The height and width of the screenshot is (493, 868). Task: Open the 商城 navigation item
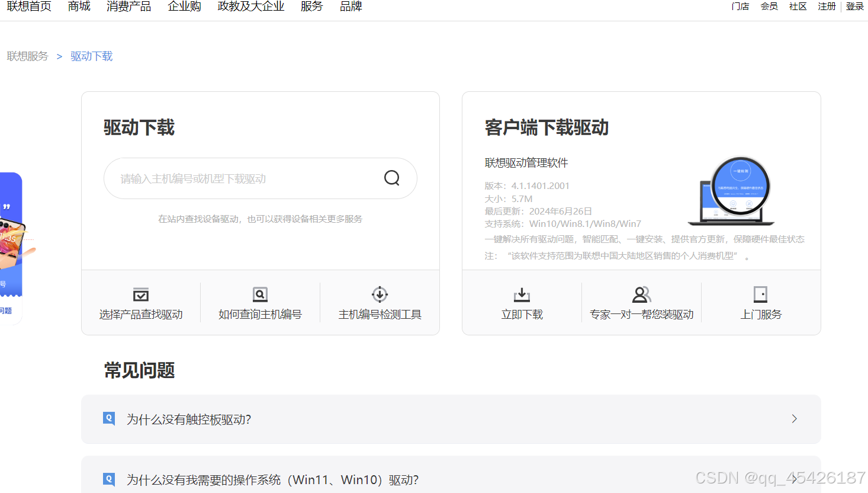coord(79,7)
